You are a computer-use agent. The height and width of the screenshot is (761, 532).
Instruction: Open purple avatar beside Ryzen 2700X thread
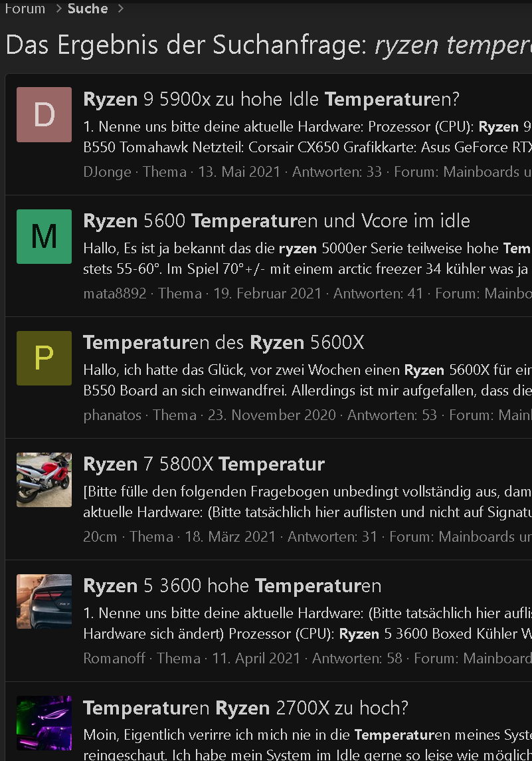[x=44, y=723]
